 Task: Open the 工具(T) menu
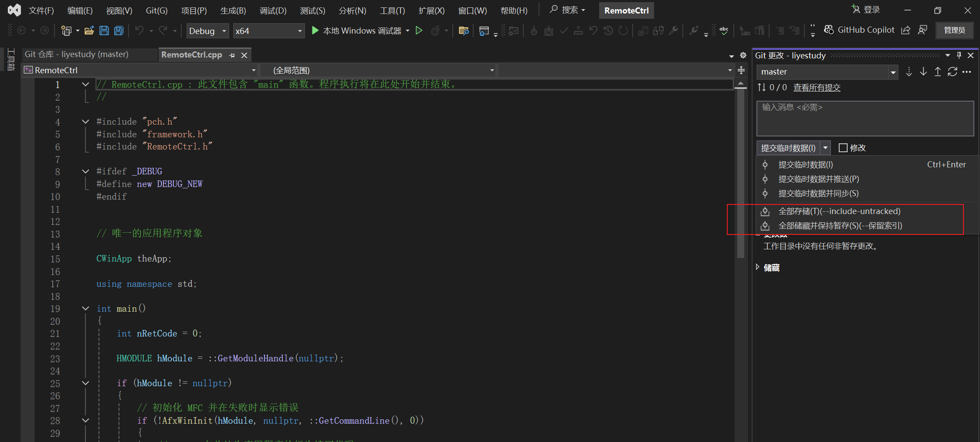click(x=392, y=10)
